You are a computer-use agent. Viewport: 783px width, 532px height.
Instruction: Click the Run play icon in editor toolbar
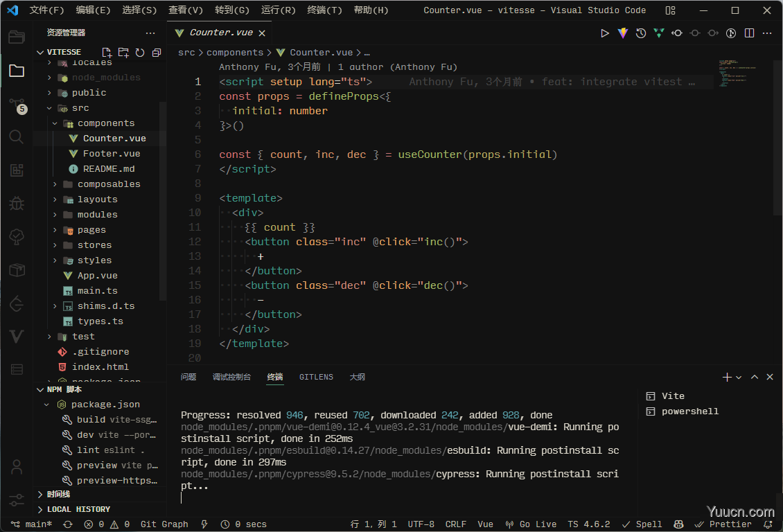[x=605, y=33]
